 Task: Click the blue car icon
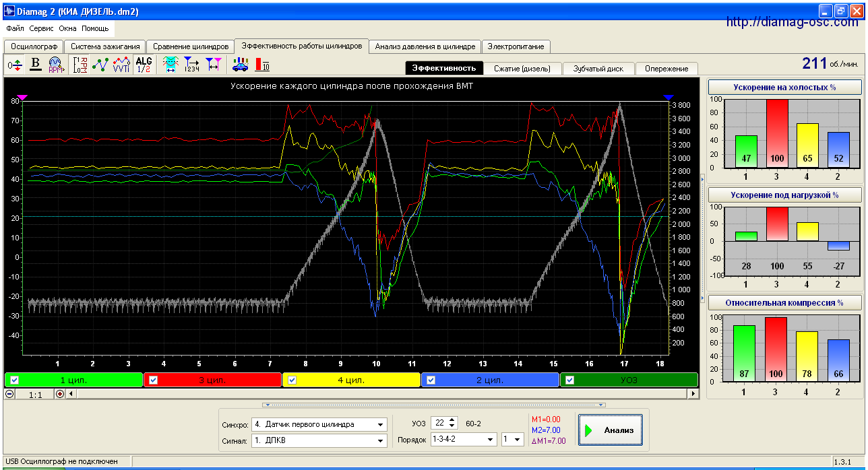click(x=240, y=65)
